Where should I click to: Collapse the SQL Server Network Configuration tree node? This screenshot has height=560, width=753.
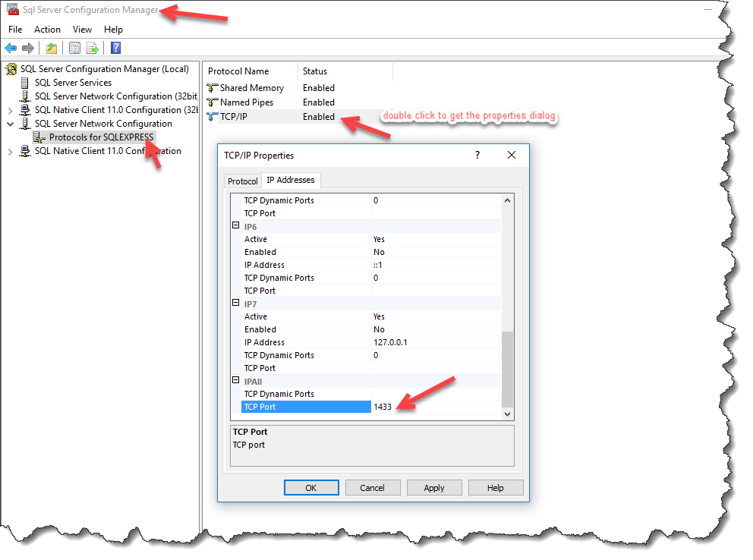point(10,124)
